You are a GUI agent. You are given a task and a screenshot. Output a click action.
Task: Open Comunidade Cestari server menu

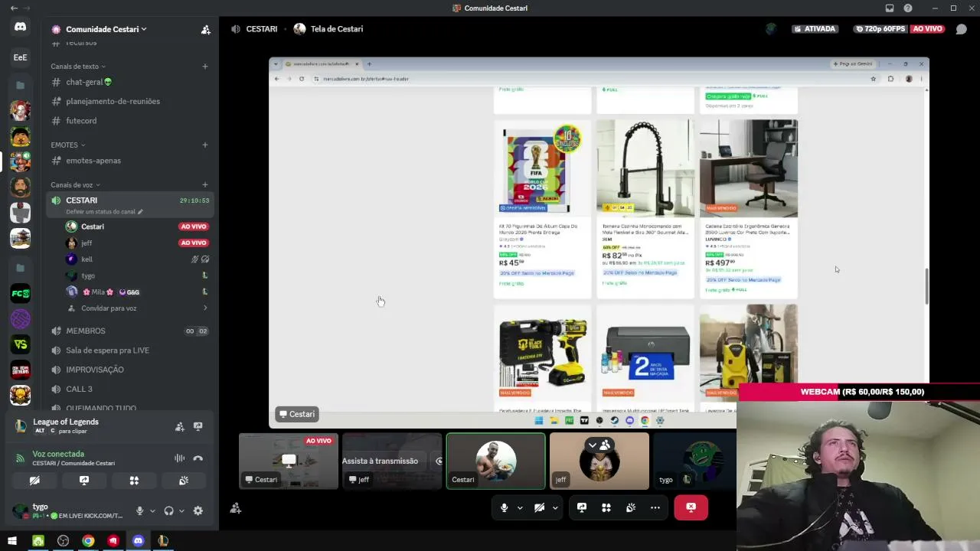click(x=106, y=29)
